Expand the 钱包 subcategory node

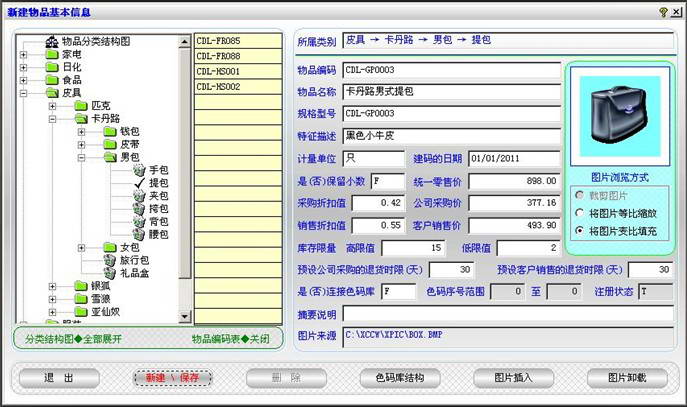pos(81,132)
